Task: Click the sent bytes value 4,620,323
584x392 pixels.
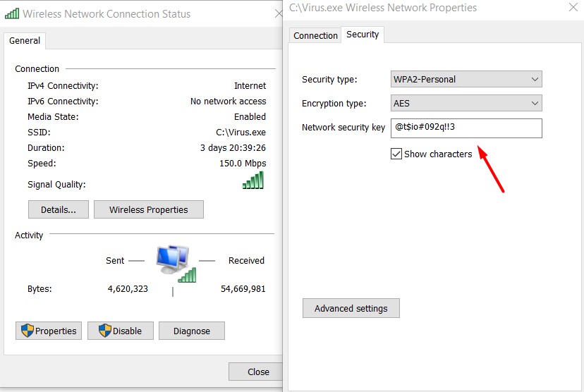Action: coord(128,289)
